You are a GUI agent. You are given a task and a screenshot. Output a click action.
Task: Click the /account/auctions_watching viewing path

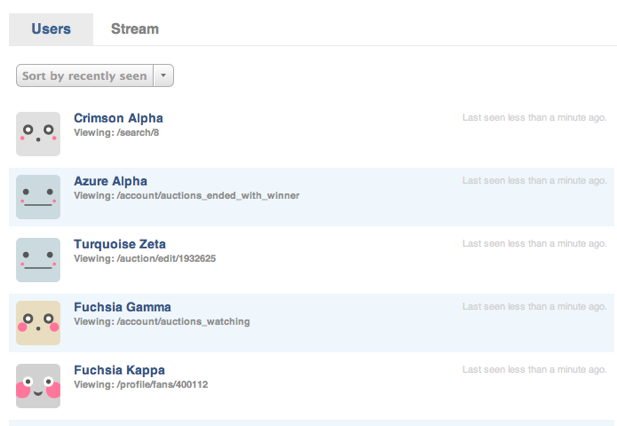183,322
